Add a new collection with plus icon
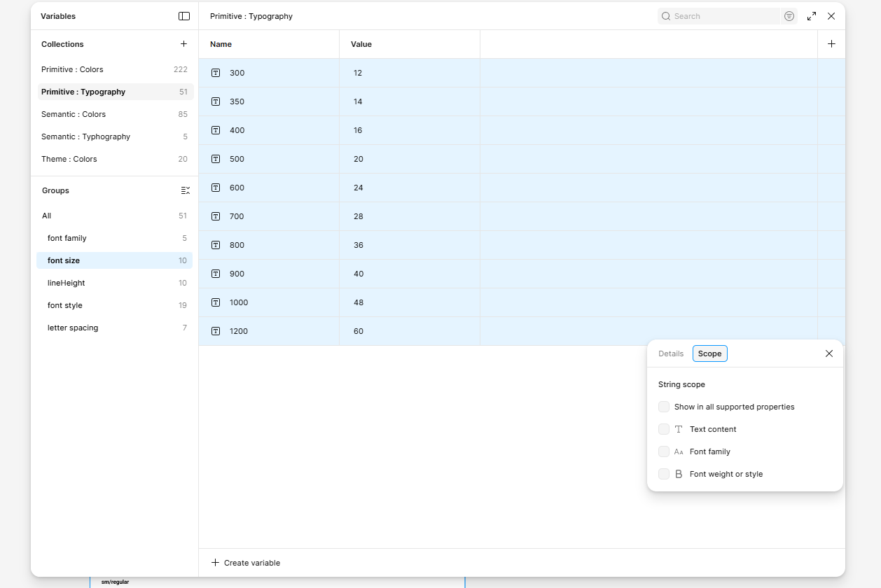 (183, 44)
